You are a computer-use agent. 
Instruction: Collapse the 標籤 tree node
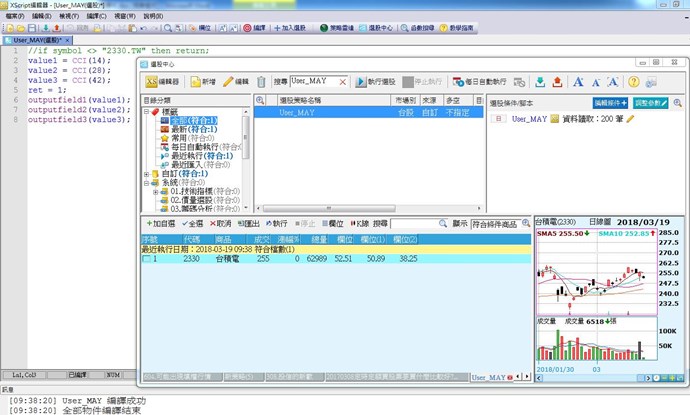coord(147,111)
